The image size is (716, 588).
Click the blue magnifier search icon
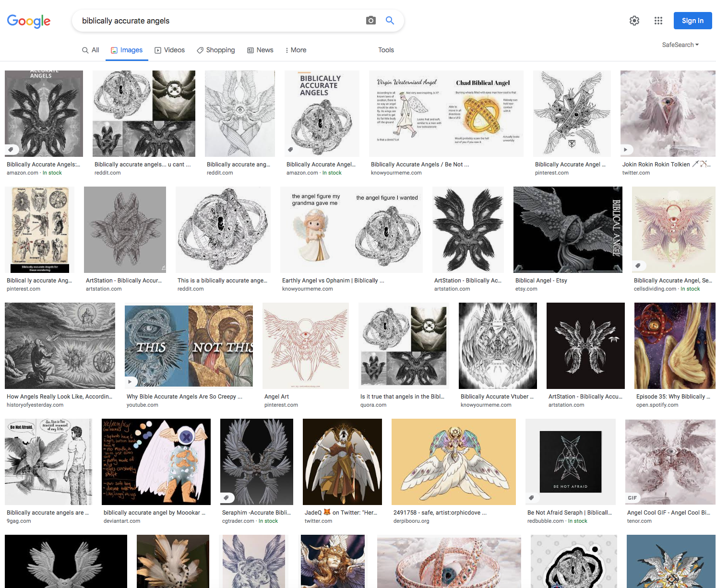click(390, 21)
